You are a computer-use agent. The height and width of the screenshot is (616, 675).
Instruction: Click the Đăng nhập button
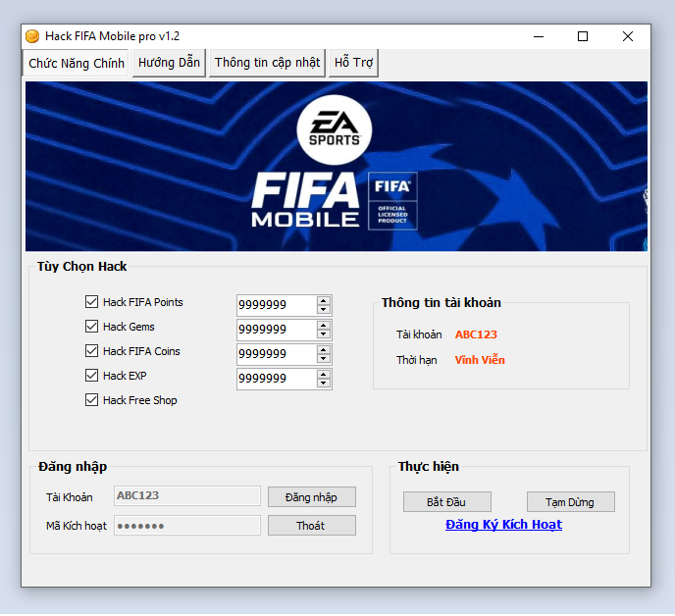pos(311,497)
